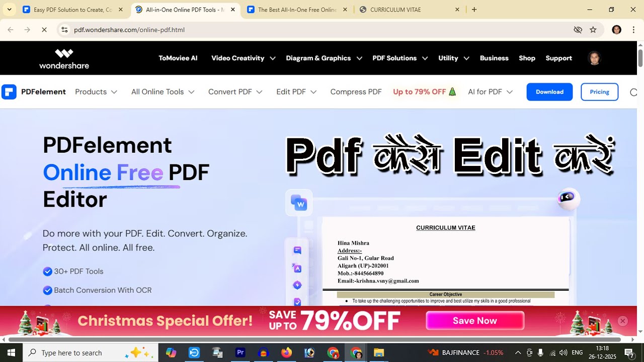Expand the AI for PDF dropdown

[491, 92]
